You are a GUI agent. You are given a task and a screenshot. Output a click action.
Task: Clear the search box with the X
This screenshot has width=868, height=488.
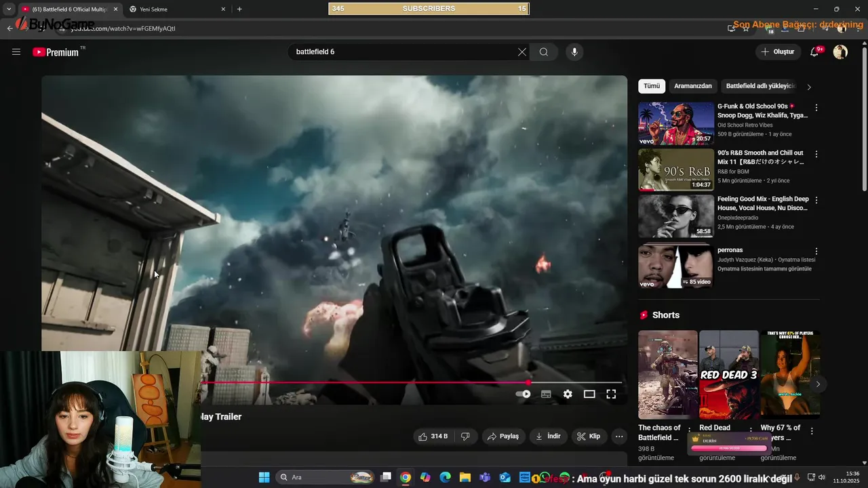(x=522, y=52)
